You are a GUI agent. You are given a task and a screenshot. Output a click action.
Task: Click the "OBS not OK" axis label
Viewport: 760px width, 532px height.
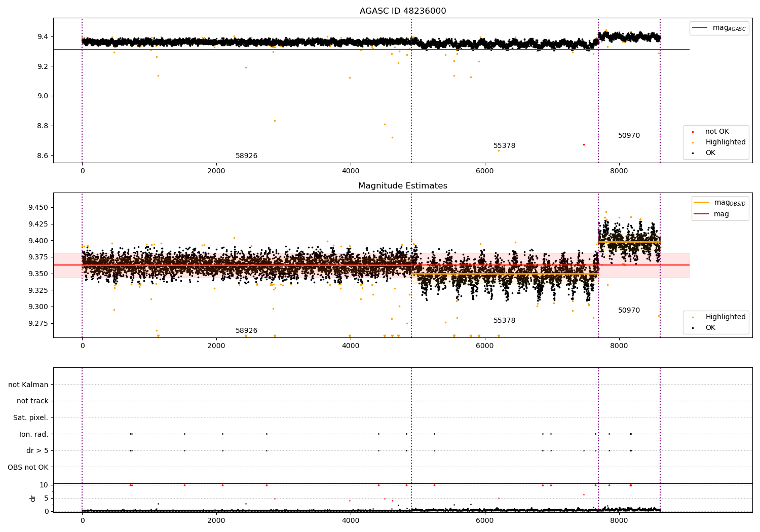pyautogui.click(x=28, y=467)
